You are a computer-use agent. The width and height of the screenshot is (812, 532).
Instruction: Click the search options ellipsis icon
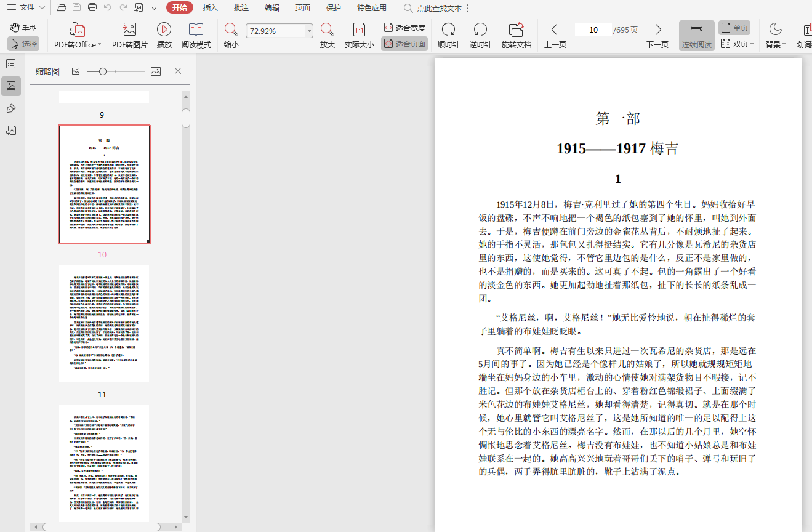click(x=467, y=8)
